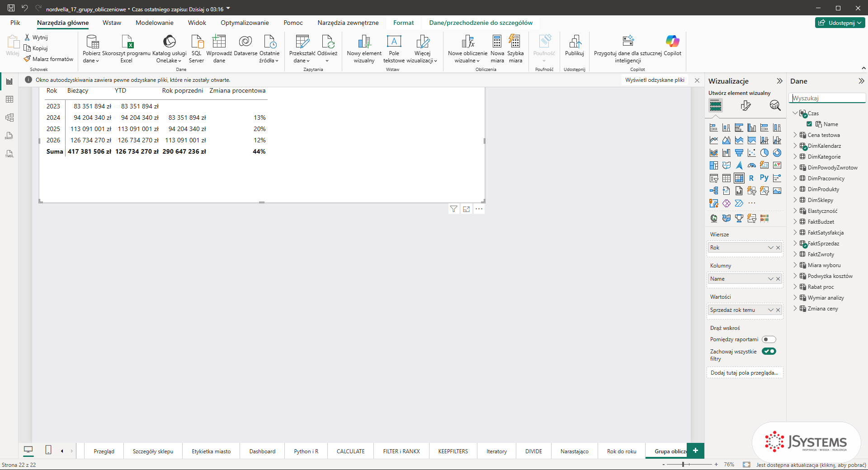
Task: Open dropdown for Rok field well
Action: (x=771, y=248)
